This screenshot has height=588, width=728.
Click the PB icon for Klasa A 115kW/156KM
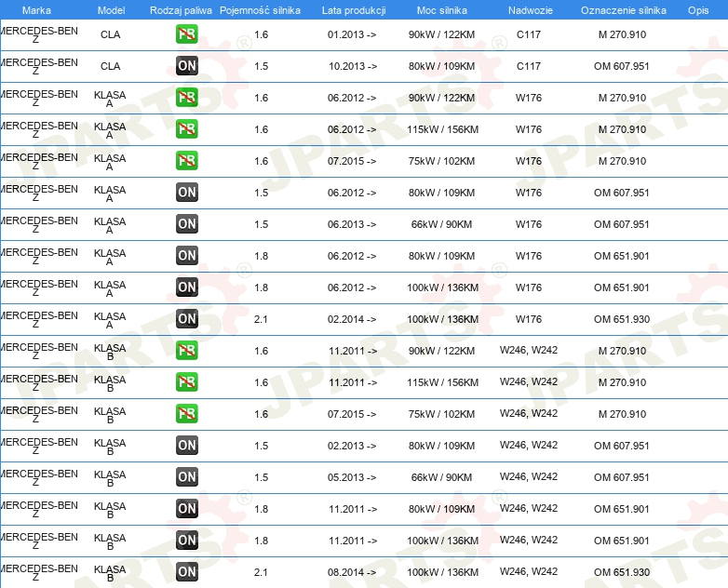(187, 129)
